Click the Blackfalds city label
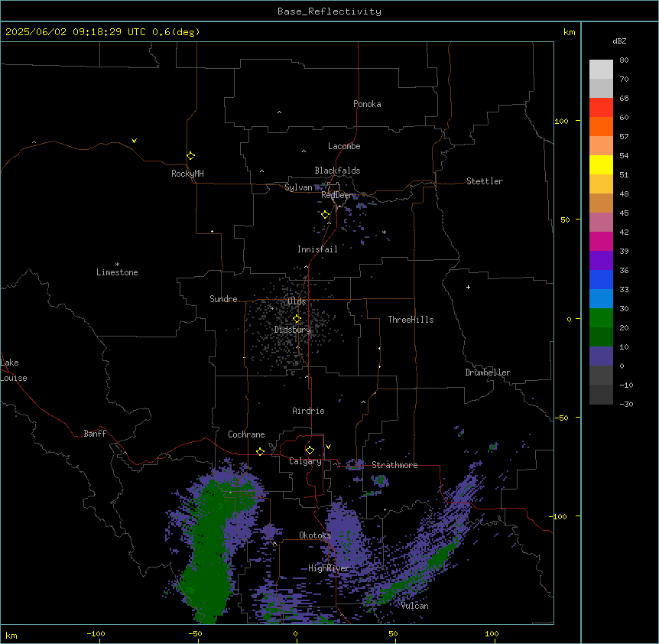The height and width of the screenshot is (644, 659). (x=337, y=171)
